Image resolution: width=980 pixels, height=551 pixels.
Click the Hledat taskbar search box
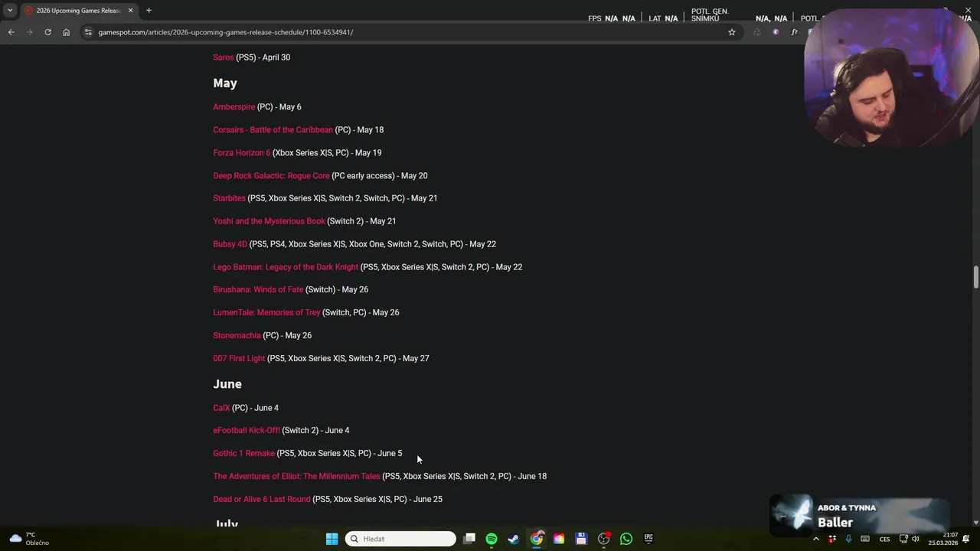[400, 539]
